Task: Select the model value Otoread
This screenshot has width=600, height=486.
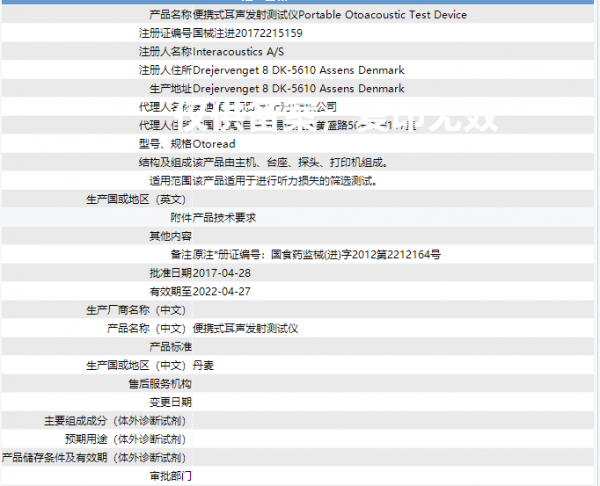Action: [215, 144]
